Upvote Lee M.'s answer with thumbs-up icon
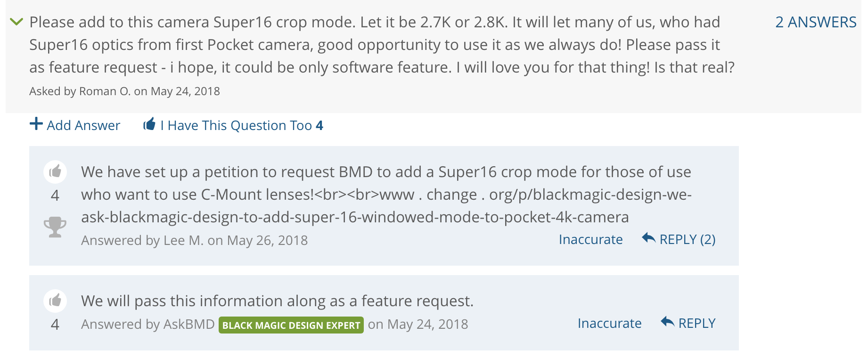This screenshot has width=868, height=358. pos(55,171)
